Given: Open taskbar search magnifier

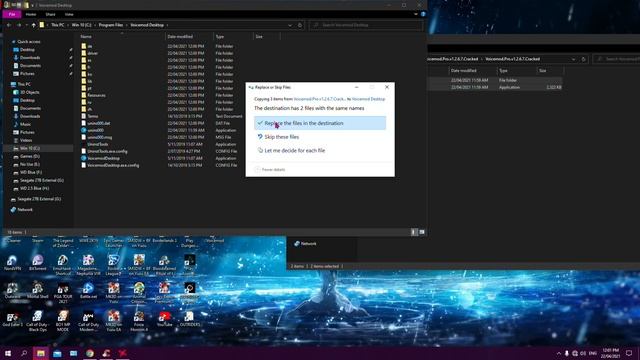Looking at the screenshot, I should 24,353.
